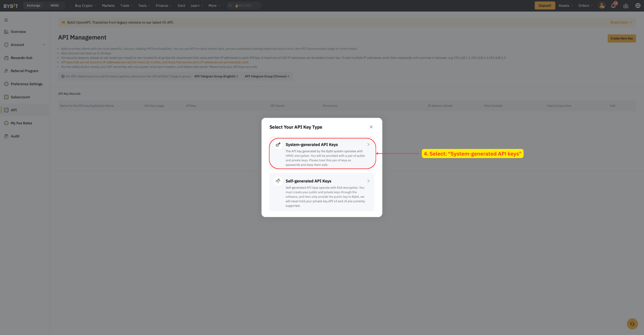
Task: Open Trade dropdown menu
Action: pos(126,6)
